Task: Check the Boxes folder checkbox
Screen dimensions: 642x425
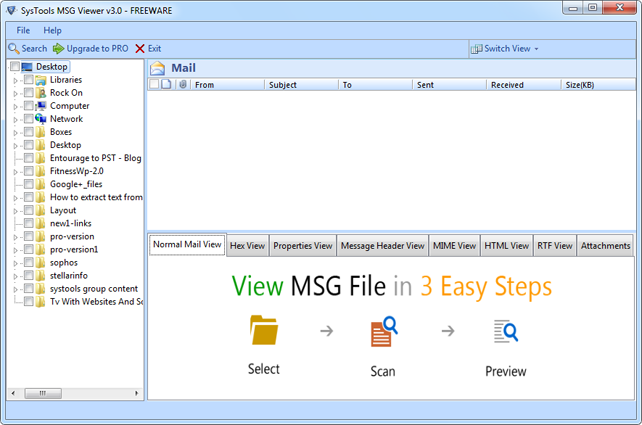Action: click(29, 132)
